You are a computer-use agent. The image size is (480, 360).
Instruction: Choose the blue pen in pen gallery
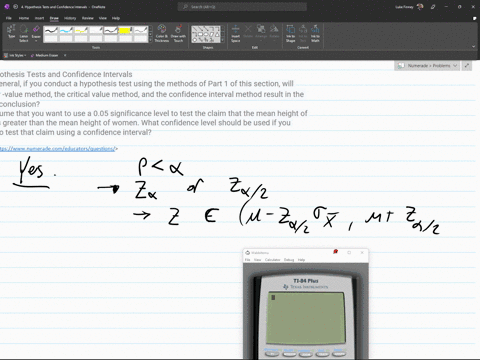66,30
